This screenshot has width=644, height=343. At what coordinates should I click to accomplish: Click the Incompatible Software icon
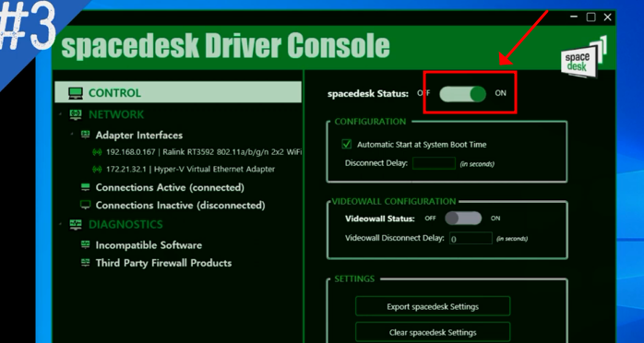(86, 245)
